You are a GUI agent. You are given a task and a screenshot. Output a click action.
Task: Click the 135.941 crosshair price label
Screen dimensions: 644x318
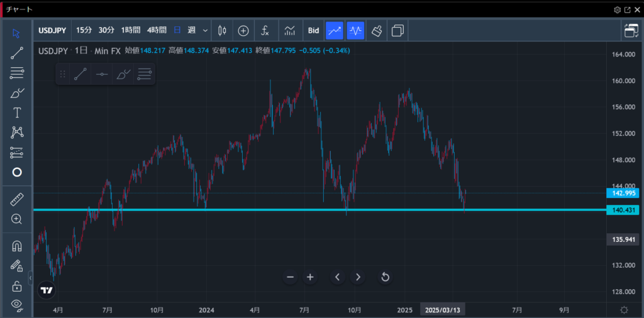tap(623, 239)
